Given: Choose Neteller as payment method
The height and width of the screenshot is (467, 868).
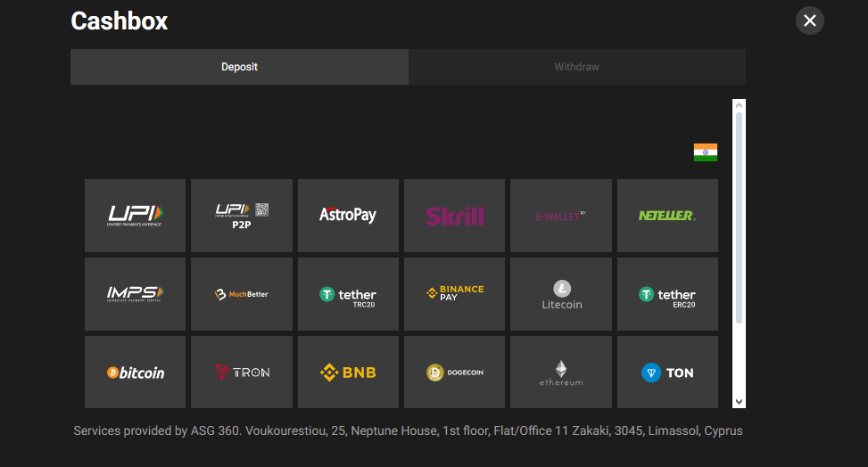Looking at the screenshot, I should pos(667,215).
